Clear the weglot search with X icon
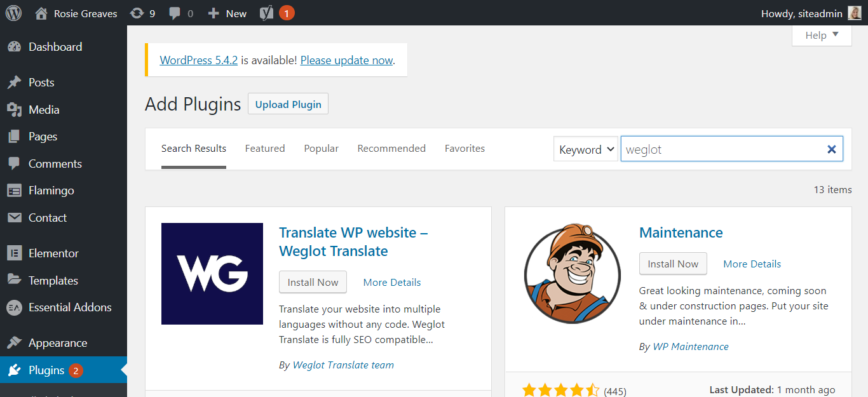Image resolution: width=868 pixels, height=397 pixels. [831, 149]
